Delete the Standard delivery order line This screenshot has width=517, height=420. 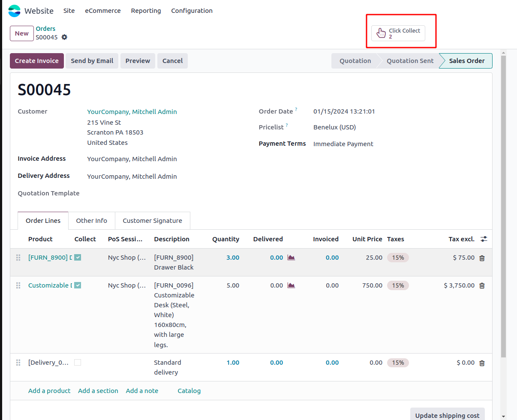[482, 363]
